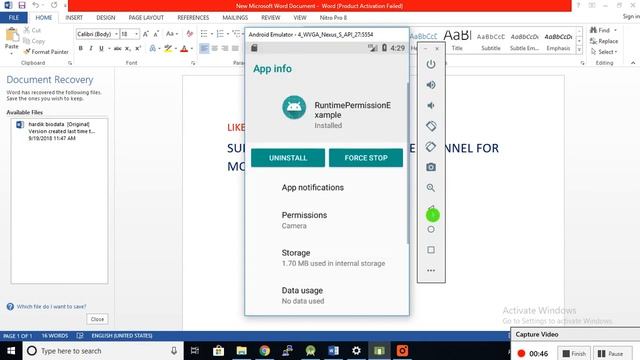Switch to the Nitro Pro 8 tab
The height and width of the screenshot is (360, 640).
point(333,18)
